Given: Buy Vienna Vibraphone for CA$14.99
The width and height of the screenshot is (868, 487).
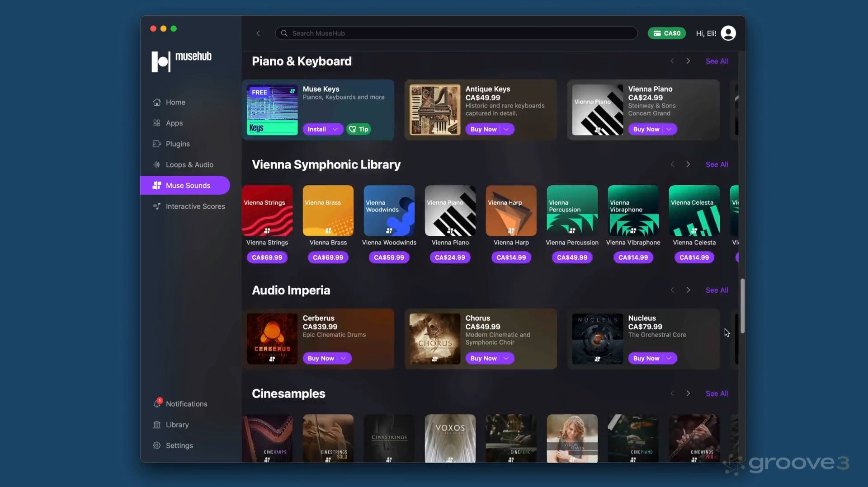Looking at the screenshot, I should tap(633, 258).
